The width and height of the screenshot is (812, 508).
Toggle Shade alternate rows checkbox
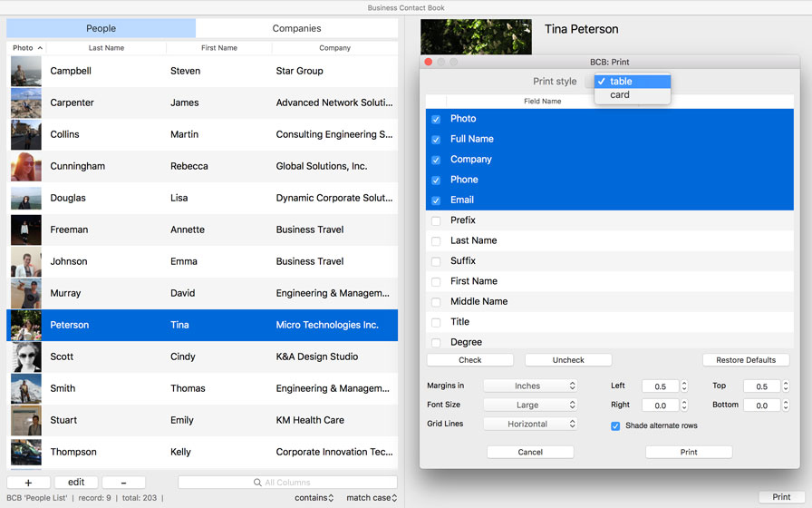(615, 425)
